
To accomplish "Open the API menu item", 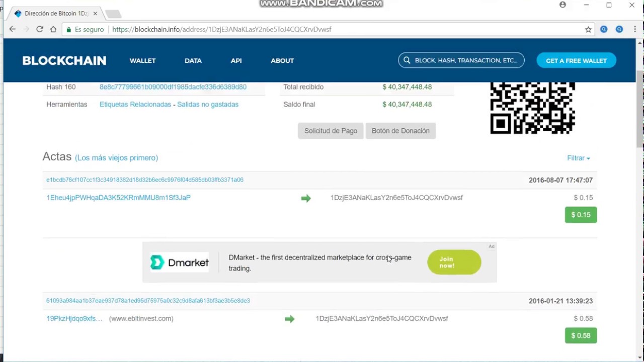I will point(236,60).
